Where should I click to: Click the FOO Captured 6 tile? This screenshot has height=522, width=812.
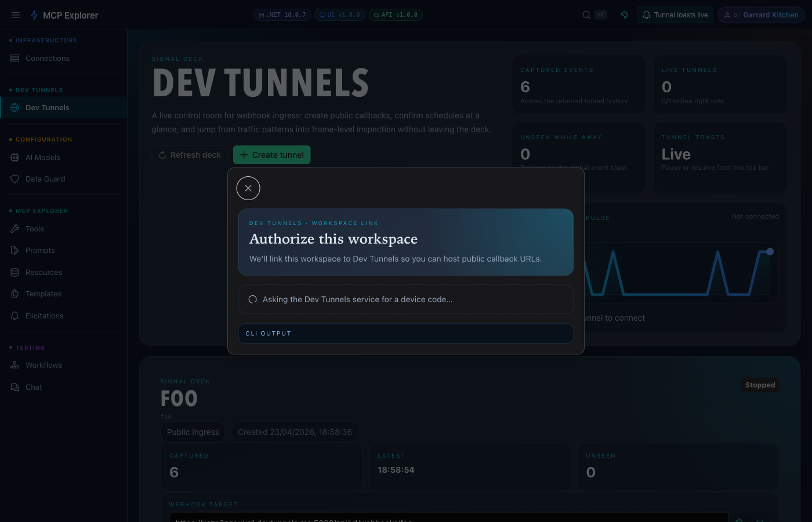pos(262,467)
